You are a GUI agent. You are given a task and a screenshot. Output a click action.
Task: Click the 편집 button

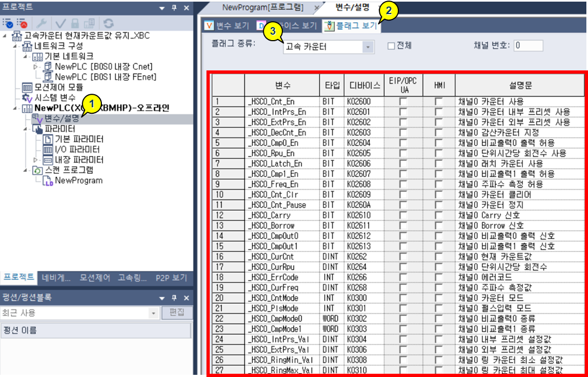(177, 313)
